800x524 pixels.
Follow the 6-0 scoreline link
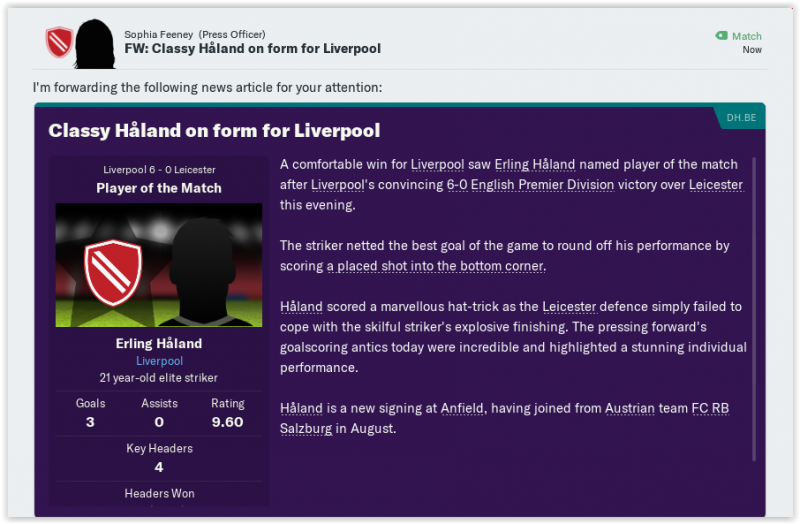pos(456,185)
